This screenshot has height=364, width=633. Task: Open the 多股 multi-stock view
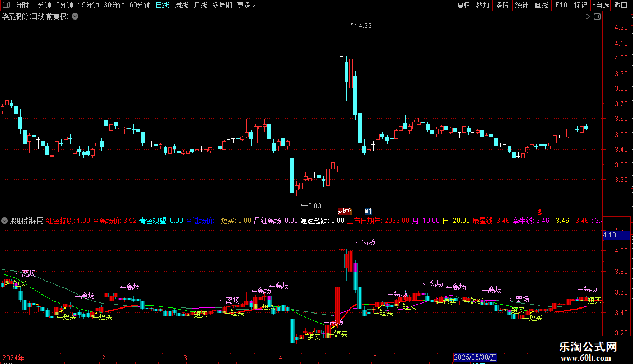(x=502, y=5)
